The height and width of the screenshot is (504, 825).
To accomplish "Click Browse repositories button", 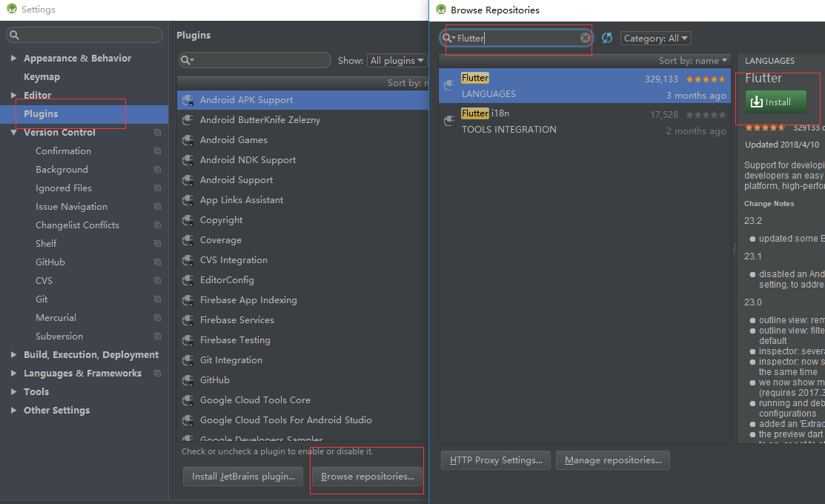I will [367, 476].
